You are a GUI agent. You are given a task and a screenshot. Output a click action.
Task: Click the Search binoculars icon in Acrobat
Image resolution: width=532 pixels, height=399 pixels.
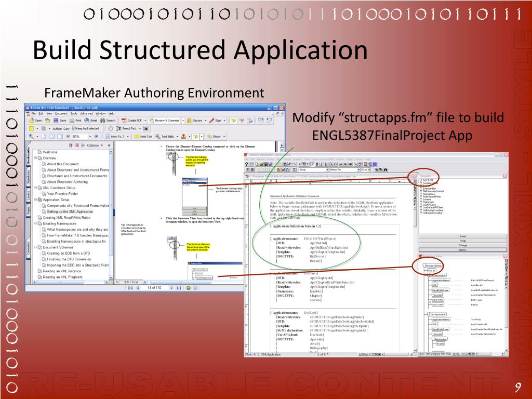pos(103,121)
